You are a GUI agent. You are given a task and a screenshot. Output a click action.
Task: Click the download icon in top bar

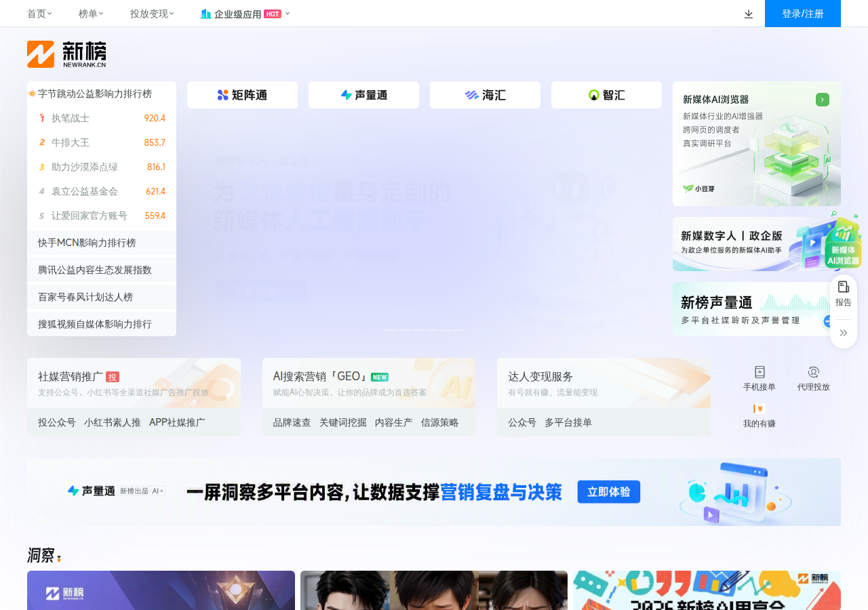pyautogui.click(x=749, y=14)
